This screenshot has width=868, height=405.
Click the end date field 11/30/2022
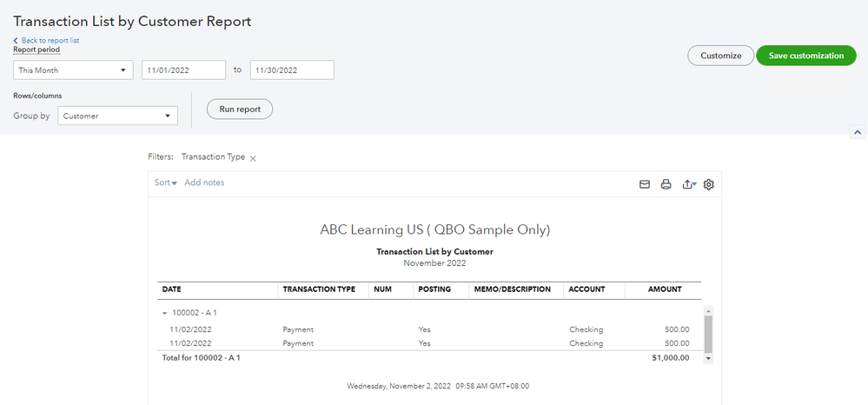(x=291, y=70)
